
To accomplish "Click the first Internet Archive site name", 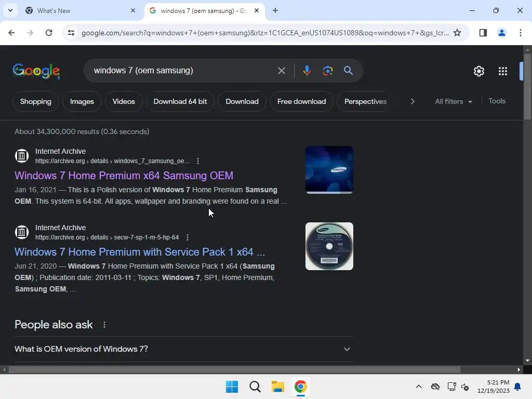I will click(60, 151).
